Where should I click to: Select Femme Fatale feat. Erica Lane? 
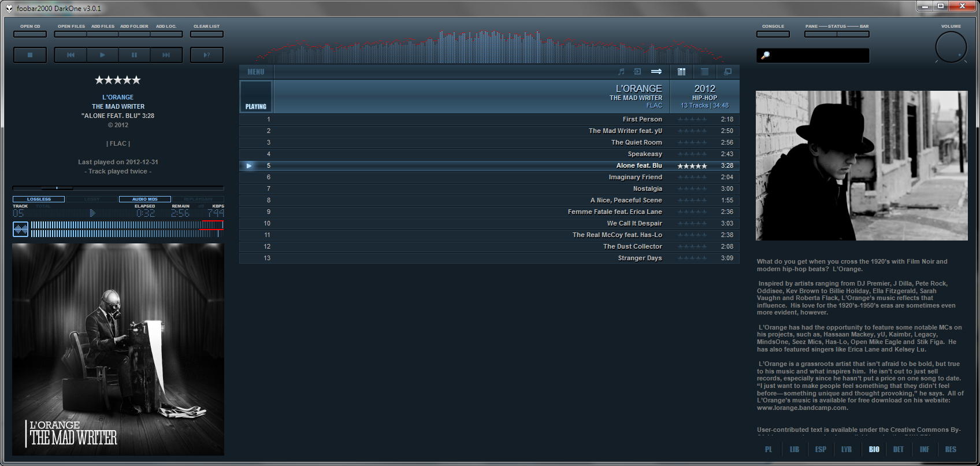(489, 212)
